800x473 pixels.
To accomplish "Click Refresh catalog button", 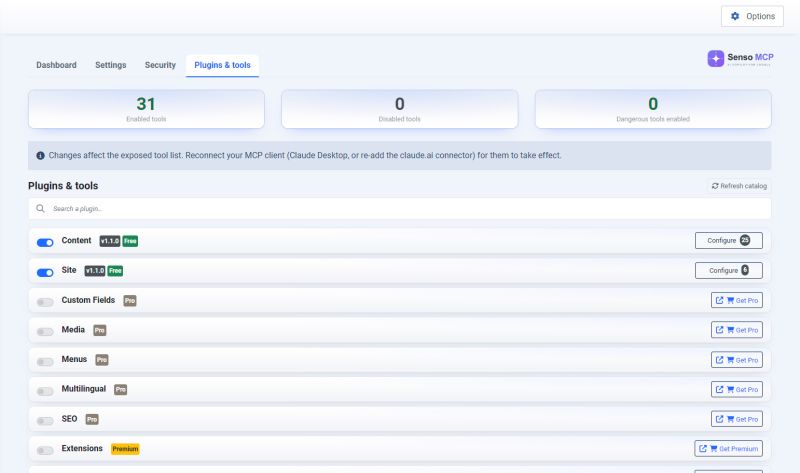I will click(x=739, y=186).
